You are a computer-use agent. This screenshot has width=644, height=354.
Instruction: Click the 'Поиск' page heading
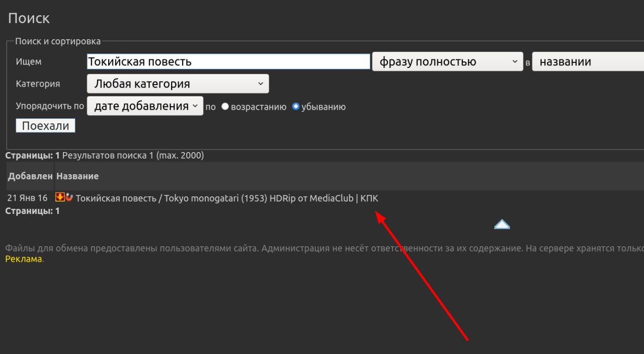tap(29, 19)
